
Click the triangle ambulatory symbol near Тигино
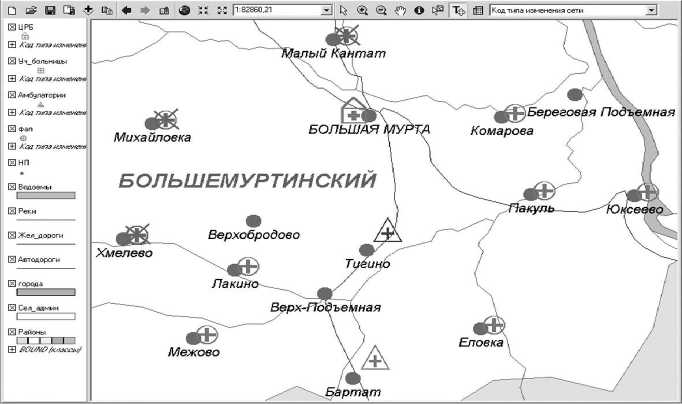[x=388, y=230]
